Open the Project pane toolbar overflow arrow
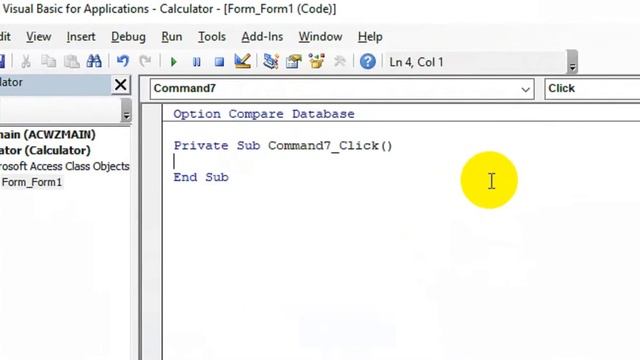Image resolution: width=640 pixels, height=360 pixels. tap(126, 111)
